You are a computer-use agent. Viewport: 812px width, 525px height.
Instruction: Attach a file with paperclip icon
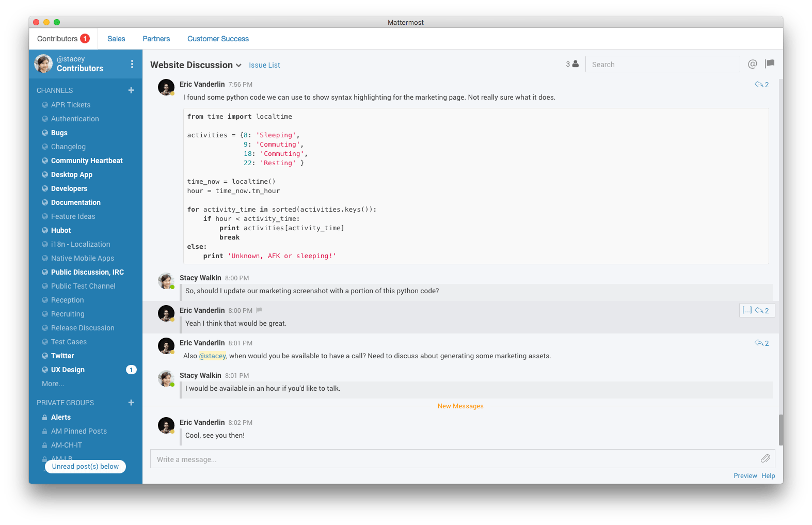[x=765, y=458]
